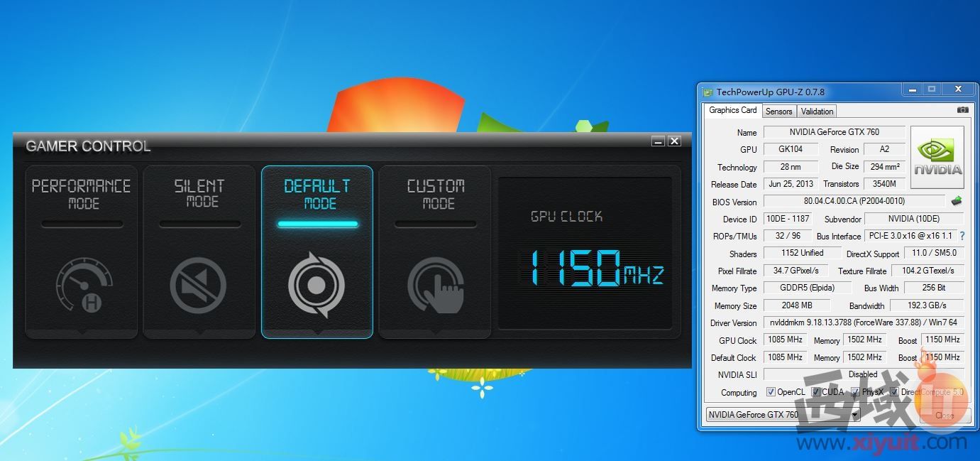
Task: Toggle the PhysX checkbox
Action: pos(855,392)
